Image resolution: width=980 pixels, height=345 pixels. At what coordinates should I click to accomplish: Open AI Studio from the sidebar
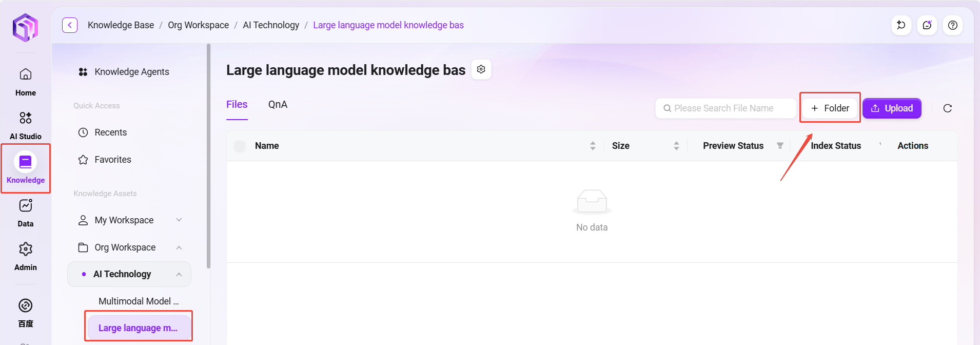pos(26,119)
